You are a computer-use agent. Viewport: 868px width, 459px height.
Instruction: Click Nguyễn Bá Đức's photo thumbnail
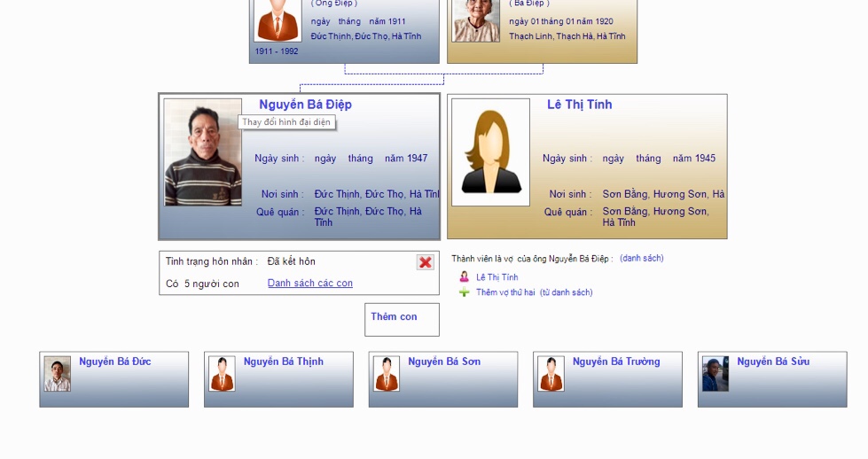point(58,374)
